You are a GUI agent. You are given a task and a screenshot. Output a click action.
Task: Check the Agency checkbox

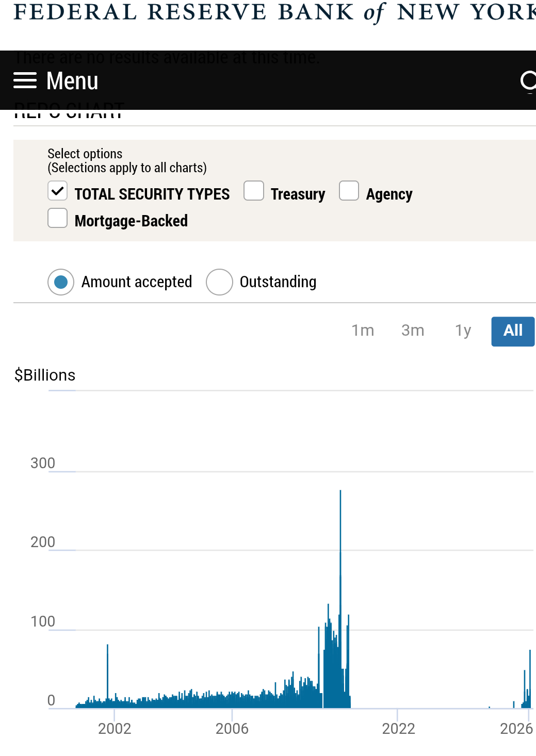point(349,191)
